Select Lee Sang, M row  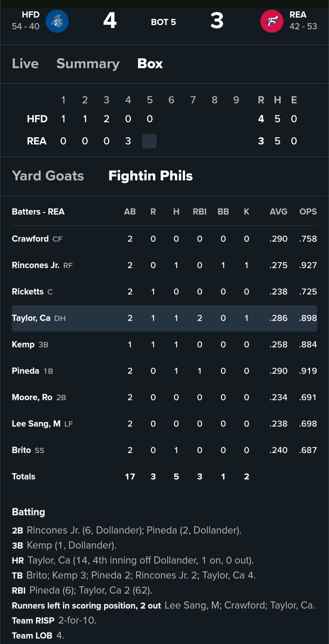tap(36, 424)
